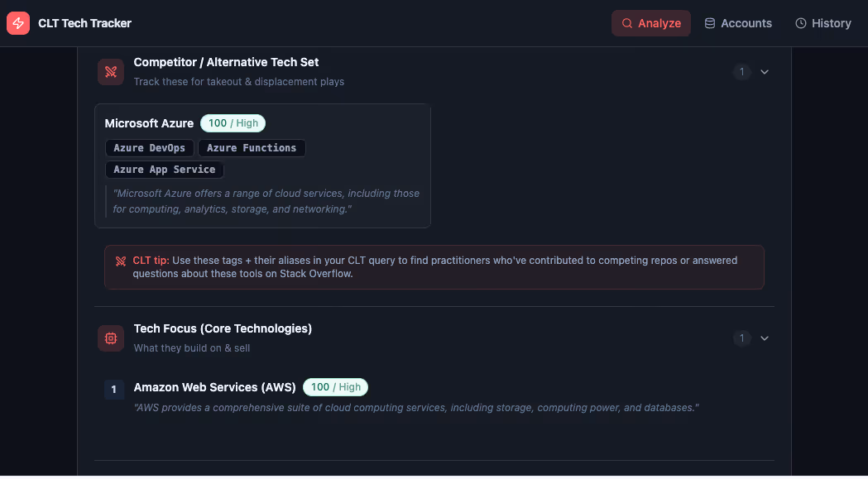868x479 pixels.
Task: Click the AWS 100 / High score badge
Action: (335, 387)
